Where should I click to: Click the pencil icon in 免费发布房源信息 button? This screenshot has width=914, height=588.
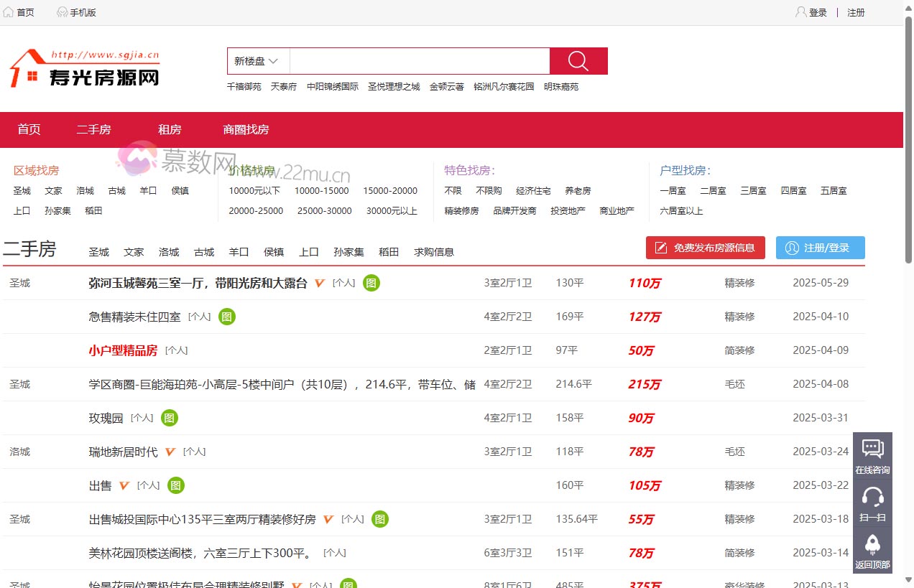659,247
